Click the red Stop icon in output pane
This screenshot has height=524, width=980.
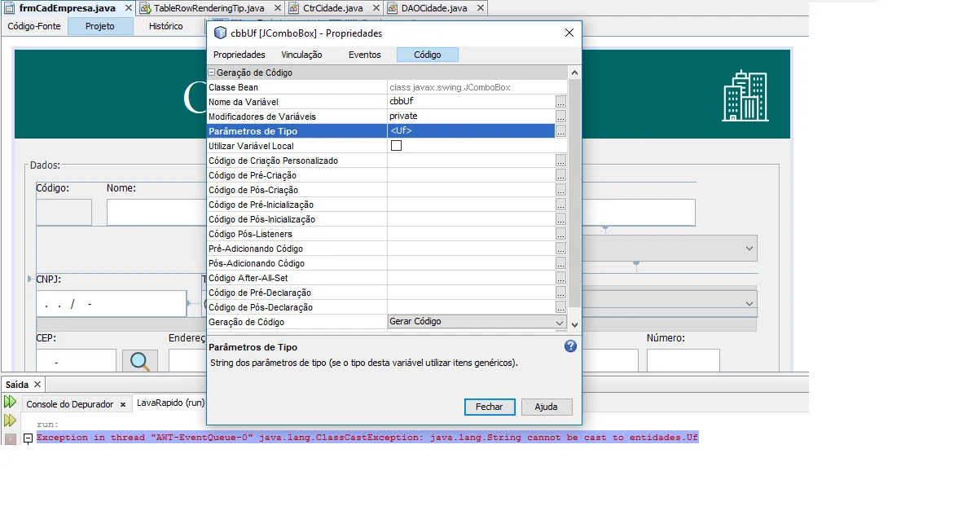tap(10, 439)
